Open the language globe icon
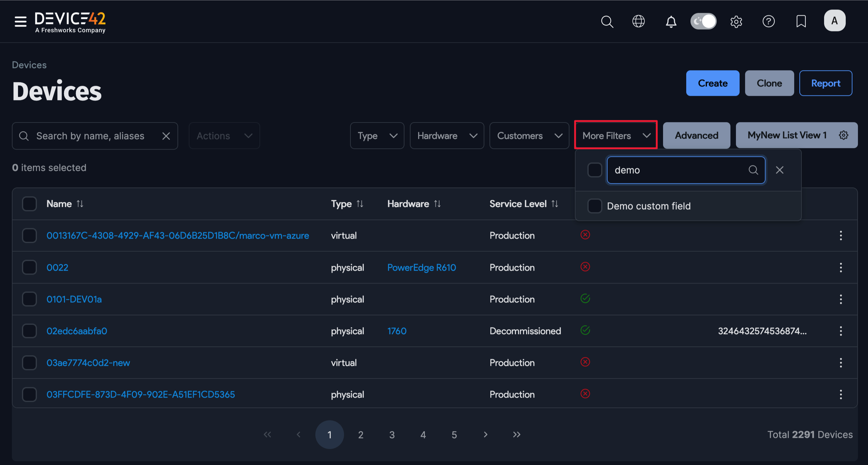 tap(638, 21)
